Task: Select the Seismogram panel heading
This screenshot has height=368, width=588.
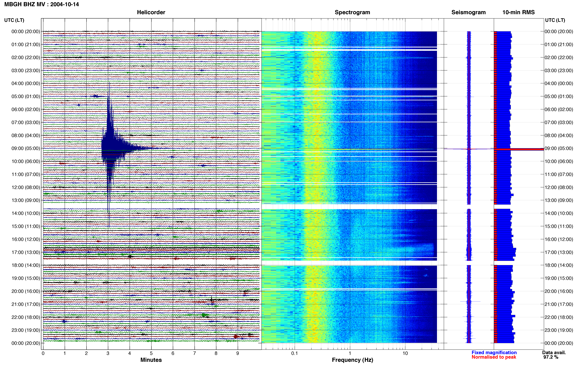Action: click(468, 12)
